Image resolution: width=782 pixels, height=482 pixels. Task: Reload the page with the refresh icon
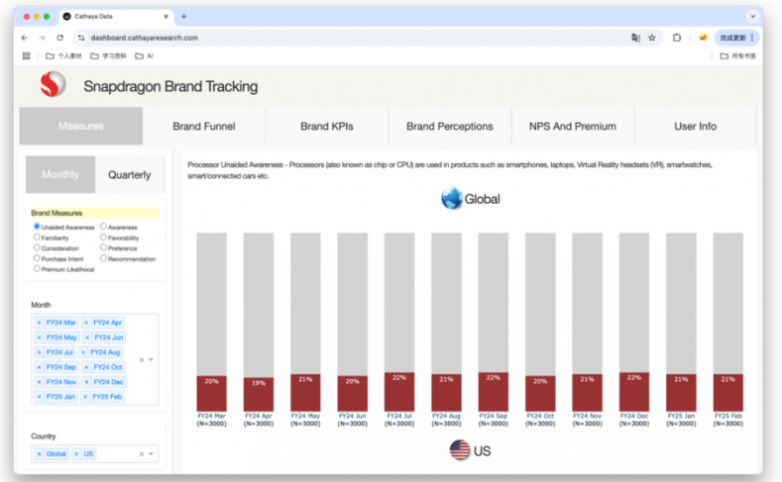point(59,37)
